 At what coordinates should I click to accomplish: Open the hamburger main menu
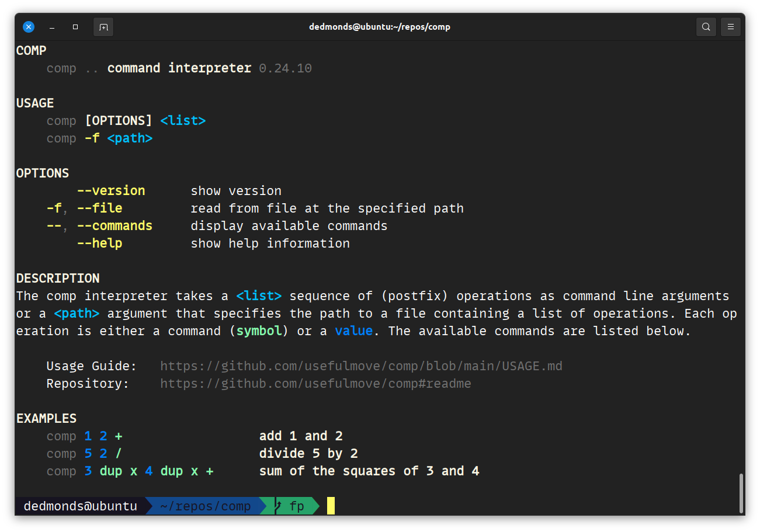point(730,27)
